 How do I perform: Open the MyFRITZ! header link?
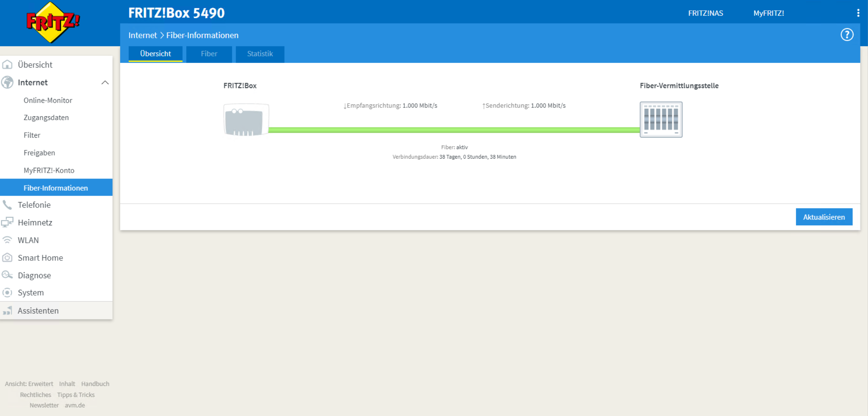pyautogui.click(x=769, y=13)
